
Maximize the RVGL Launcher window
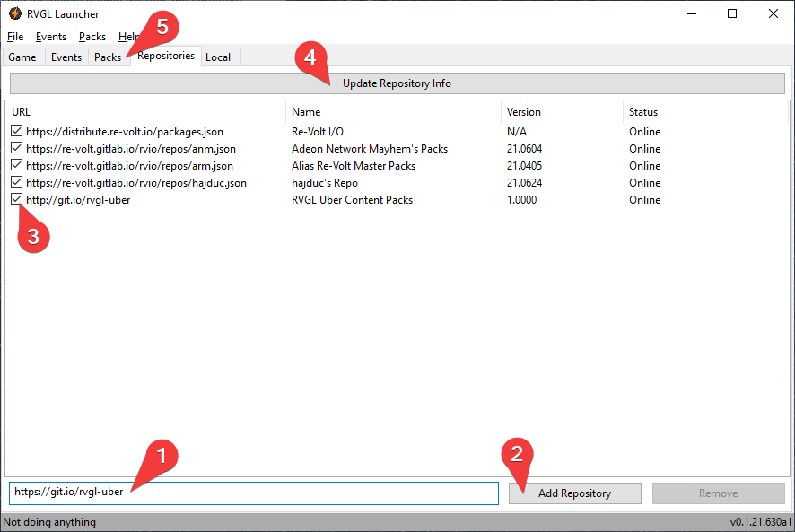[x=732, y=13]
